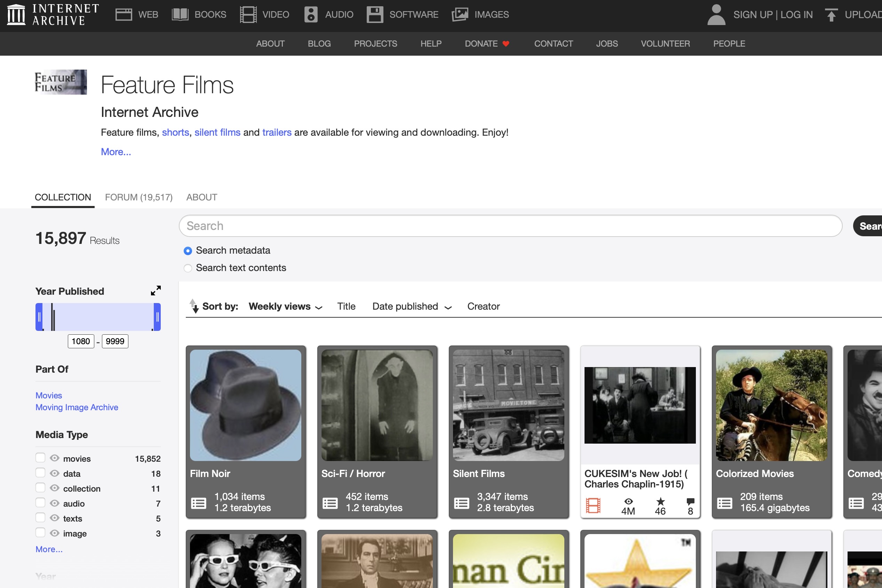Click the silent films link
This screenshot has height=588, width=882.
(217, 132)
